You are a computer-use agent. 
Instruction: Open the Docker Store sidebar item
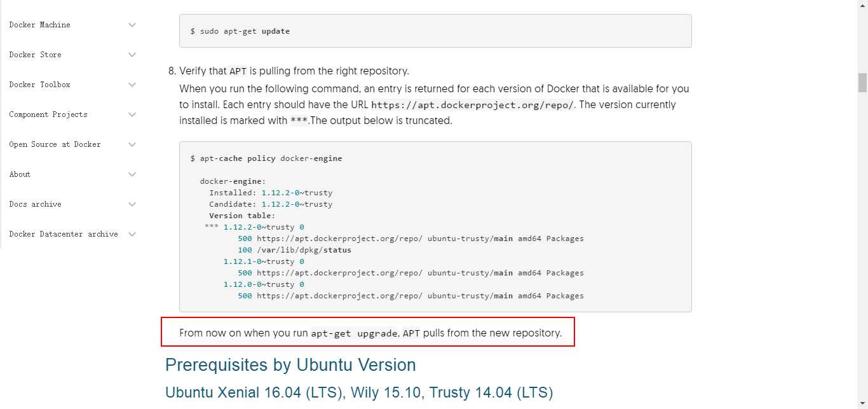(x=35, y=55)
